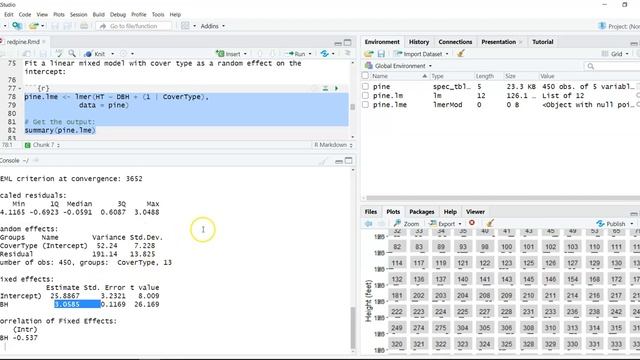
Task: Open the Run options dropdown arrow
Action: (310, 54)
